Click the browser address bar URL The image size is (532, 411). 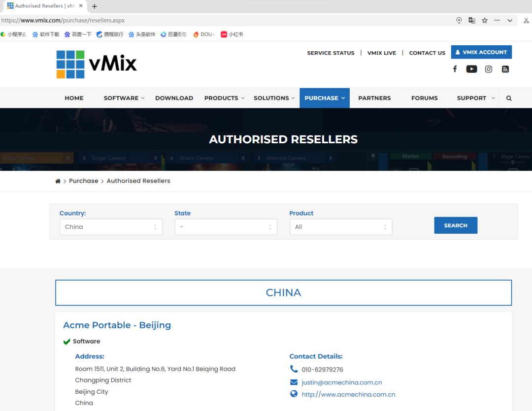(63, 20)
